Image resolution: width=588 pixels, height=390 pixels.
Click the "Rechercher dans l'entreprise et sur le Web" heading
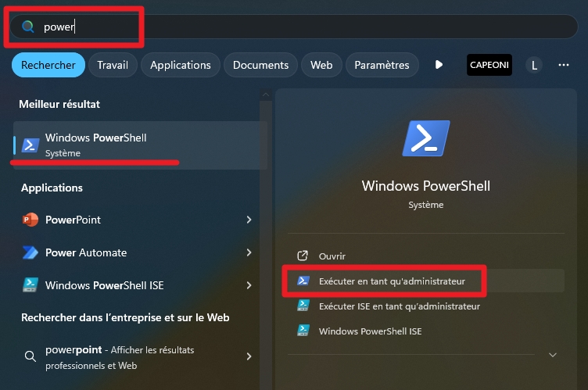coord(125,317)
